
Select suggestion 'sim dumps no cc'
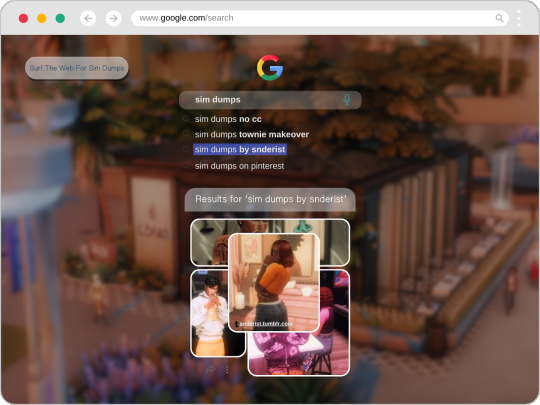tap(228, 119)
